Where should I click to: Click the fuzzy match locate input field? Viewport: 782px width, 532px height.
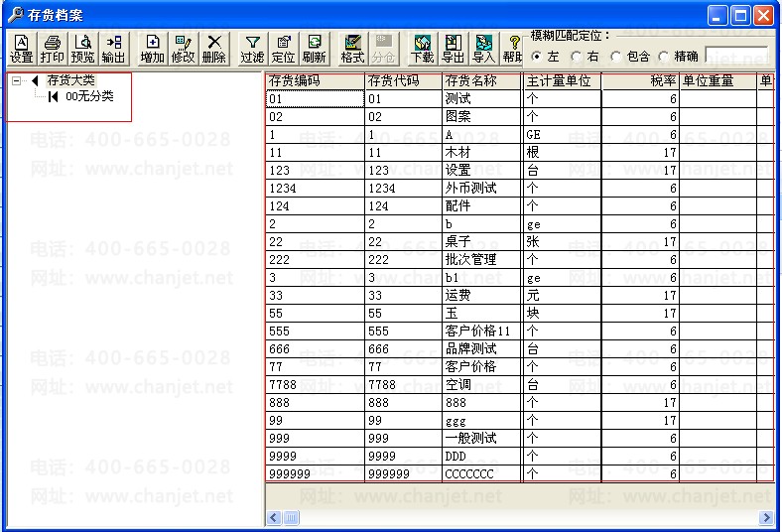click(736, 56)
